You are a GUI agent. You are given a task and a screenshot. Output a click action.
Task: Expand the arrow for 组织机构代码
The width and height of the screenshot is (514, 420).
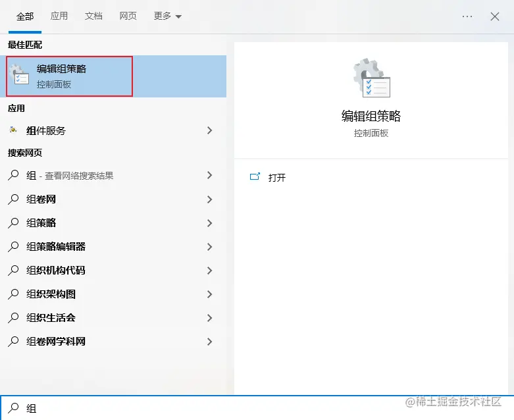pyautogui.click(x=209, y=271)
